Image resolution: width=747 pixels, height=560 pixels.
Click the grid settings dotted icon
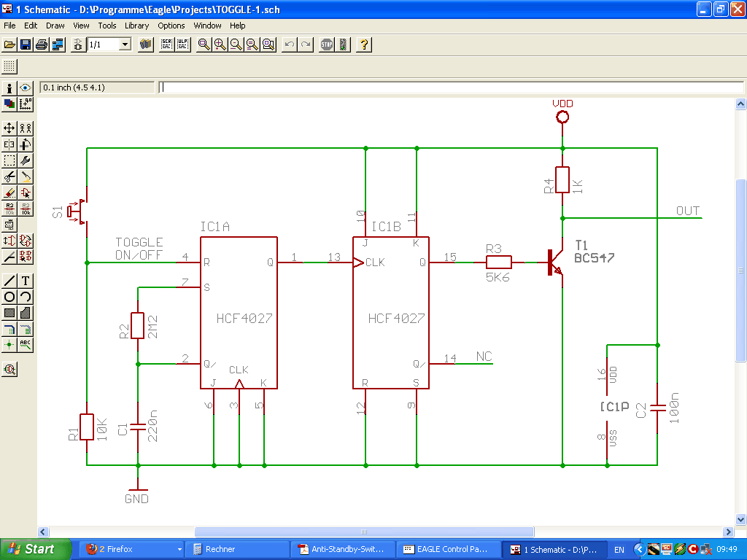pyautogui.click(x=9, y=66)
